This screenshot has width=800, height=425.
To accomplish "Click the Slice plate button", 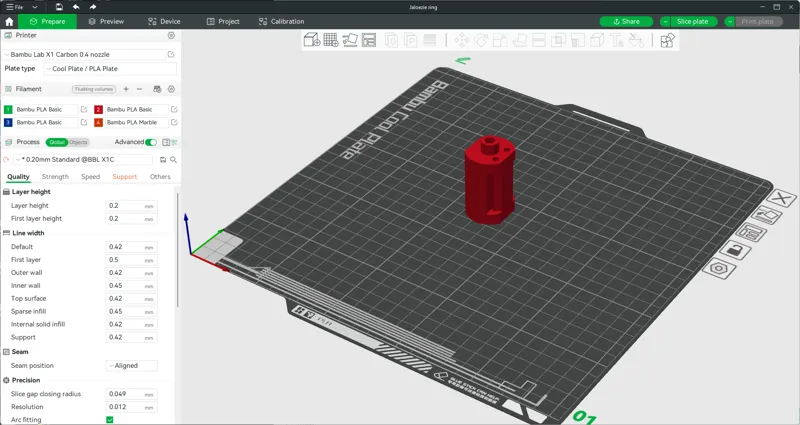I will point(692,21).
